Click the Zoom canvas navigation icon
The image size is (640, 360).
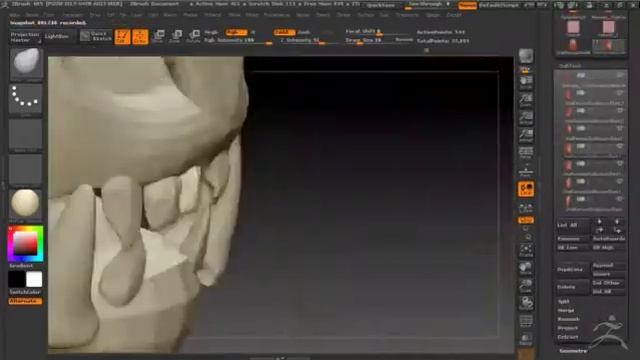pos(526,100)
